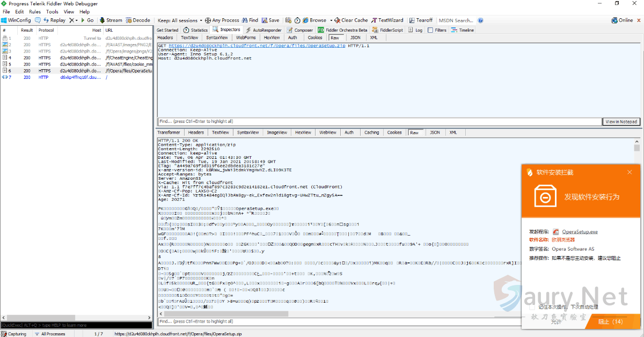Click the Decode toolbar button
Screen dimensions: 644x337
138,20
